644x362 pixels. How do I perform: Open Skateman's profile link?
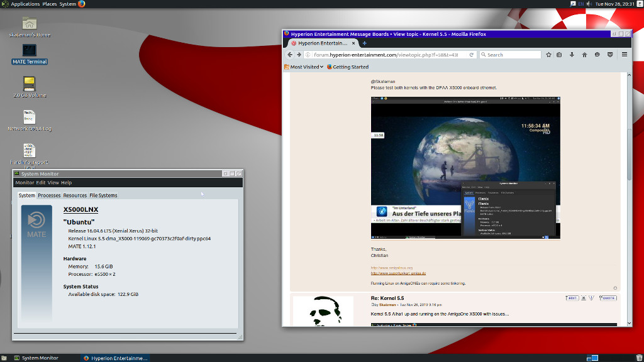click(x=387, y=305)
